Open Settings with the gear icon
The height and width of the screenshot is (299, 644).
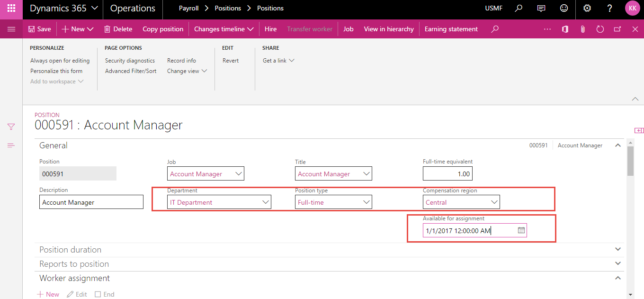pyautogui.click(x=587, y=8)
